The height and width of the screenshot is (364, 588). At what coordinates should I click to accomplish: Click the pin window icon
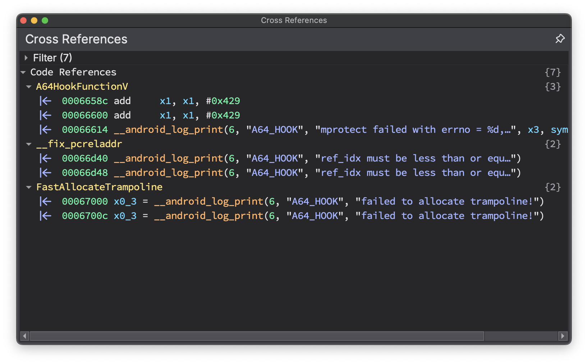pos(560,39)
